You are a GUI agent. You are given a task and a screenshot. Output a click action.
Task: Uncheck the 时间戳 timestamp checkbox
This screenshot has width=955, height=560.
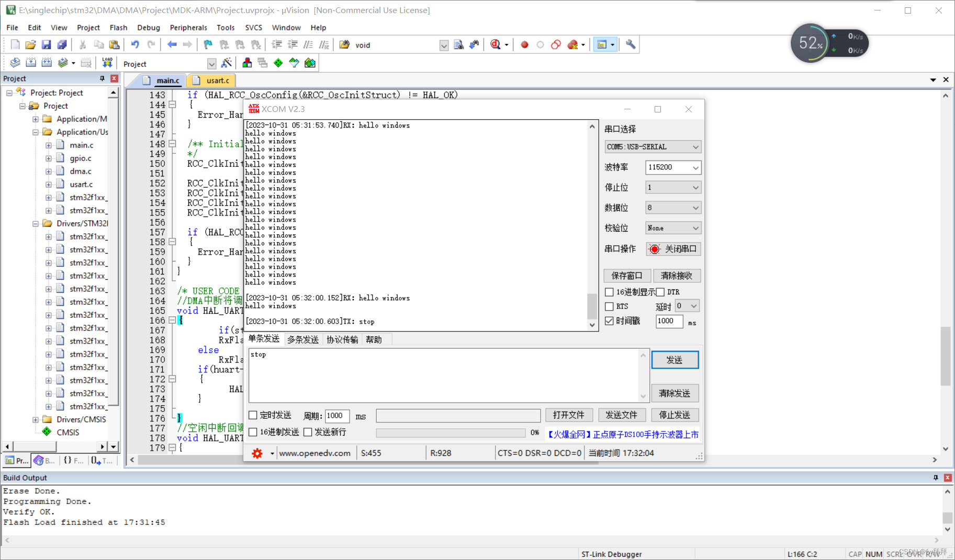point(609,321)
